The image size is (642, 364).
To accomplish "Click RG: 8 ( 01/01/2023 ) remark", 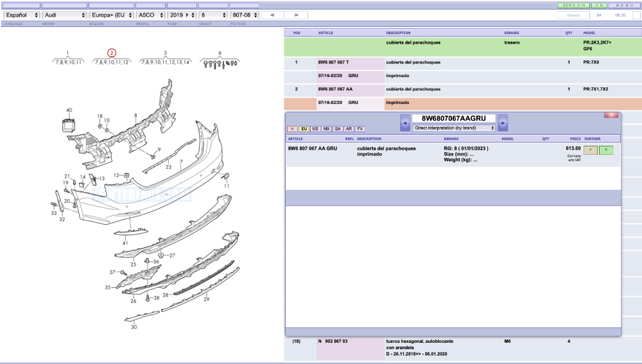I will coord(466,149).
